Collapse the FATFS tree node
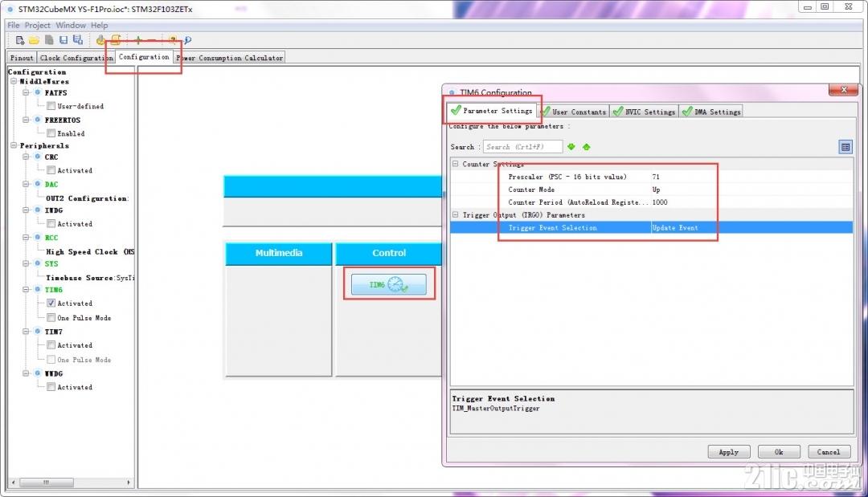Image resolution: width=868 pixels, height=497 pixels. (x=26, y=92)
